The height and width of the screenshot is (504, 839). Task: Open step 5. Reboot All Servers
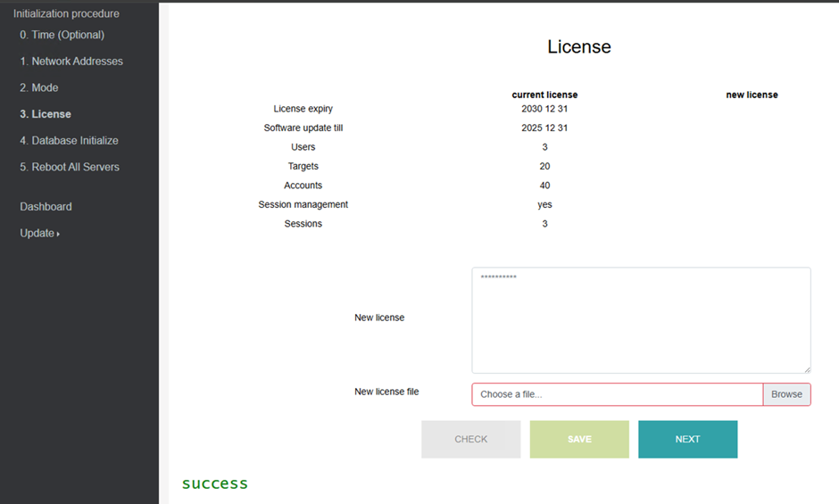click(x=70, y=167)
